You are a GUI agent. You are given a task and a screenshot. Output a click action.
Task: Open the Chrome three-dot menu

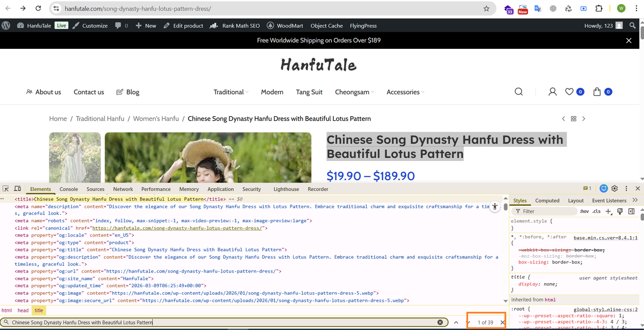coord(635,9)
